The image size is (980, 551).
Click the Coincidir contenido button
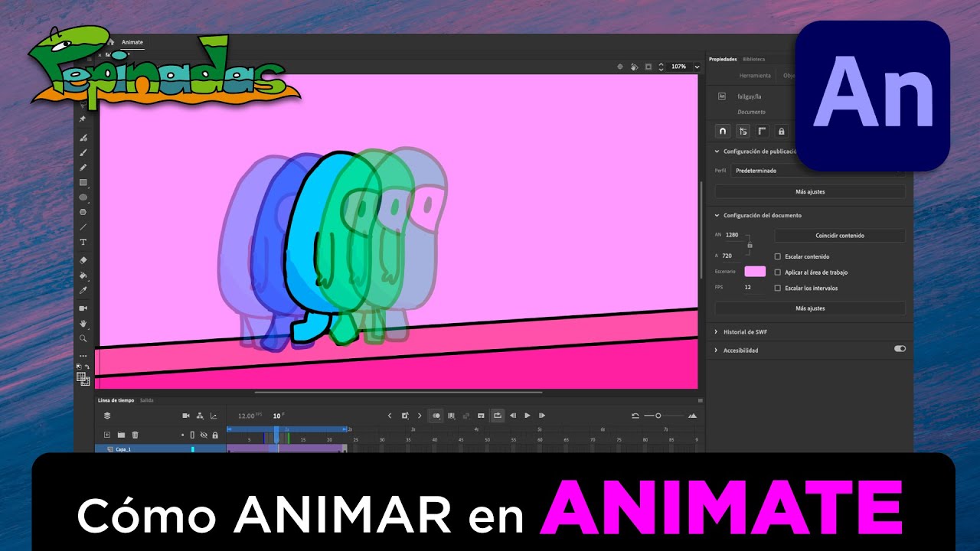[840, 236]
